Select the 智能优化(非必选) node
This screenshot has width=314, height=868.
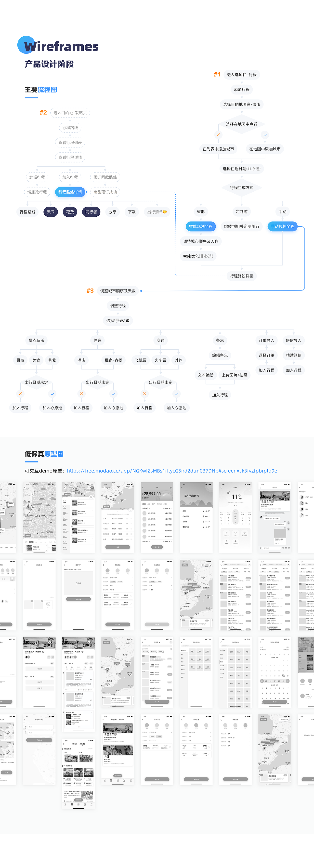(198, 256)
